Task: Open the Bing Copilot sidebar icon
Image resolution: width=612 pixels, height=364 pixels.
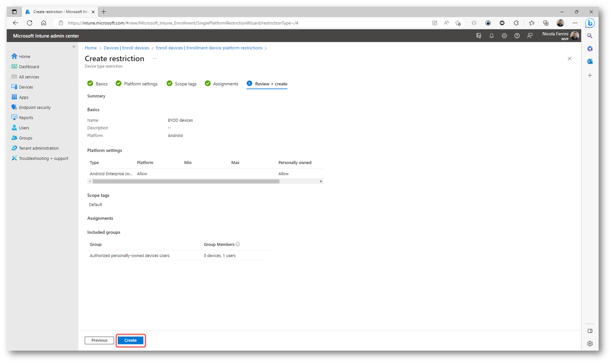Action: [590, 23]
